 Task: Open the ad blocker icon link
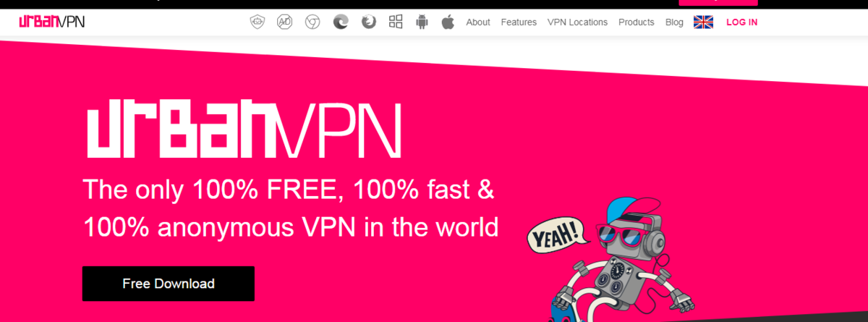click(285, 22)
